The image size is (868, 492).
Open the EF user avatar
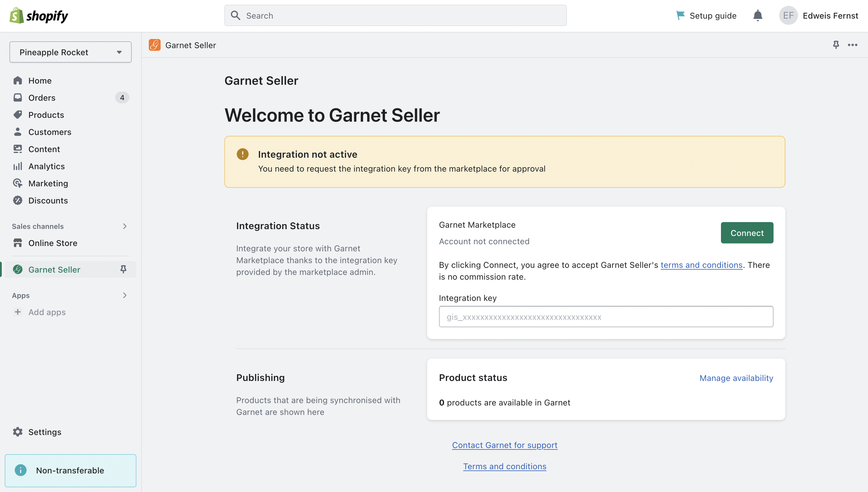[x=788, y=16]
